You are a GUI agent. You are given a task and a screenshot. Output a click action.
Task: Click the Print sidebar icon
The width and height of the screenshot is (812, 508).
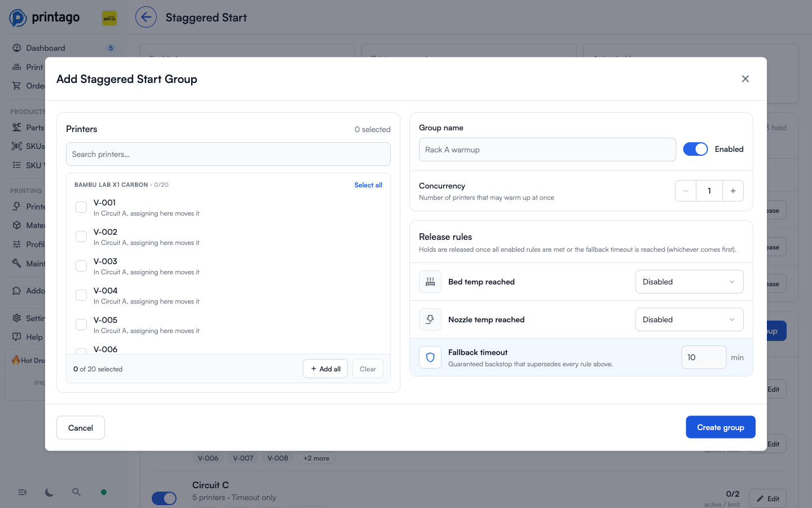17,67
